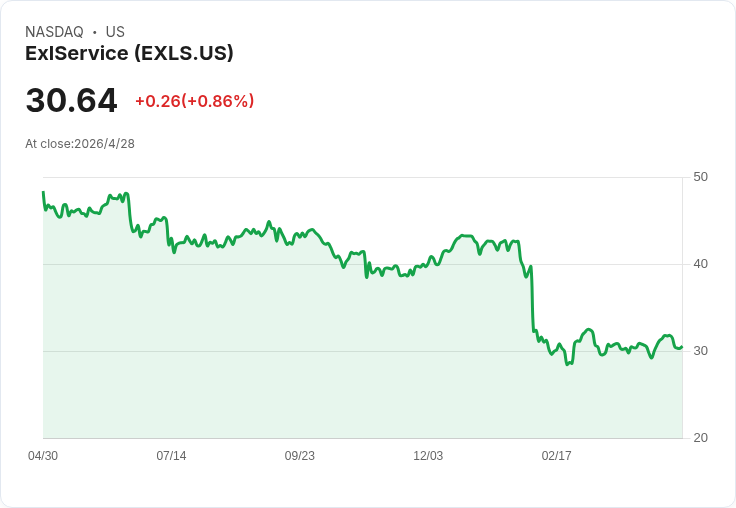Select the 04/30 date on the x-axis
Viewport: 736px width, 508px height.
coord(43,456)
